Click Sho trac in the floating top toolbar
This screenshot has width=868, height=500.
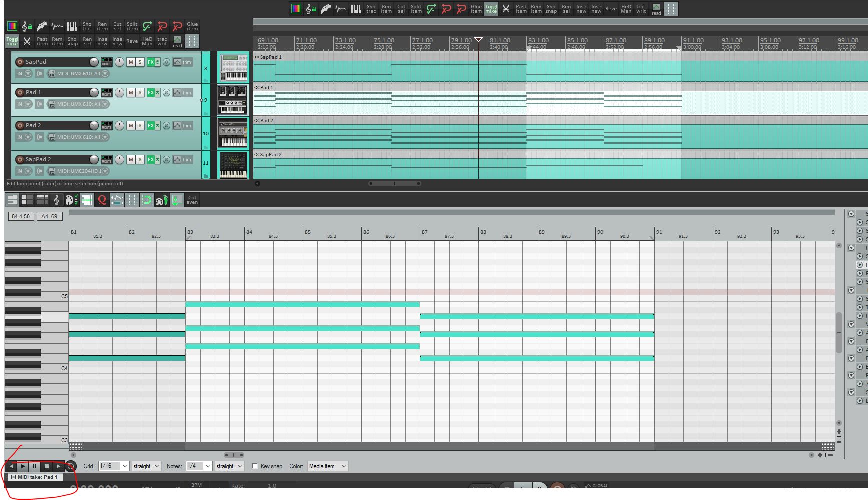(371, 9)
